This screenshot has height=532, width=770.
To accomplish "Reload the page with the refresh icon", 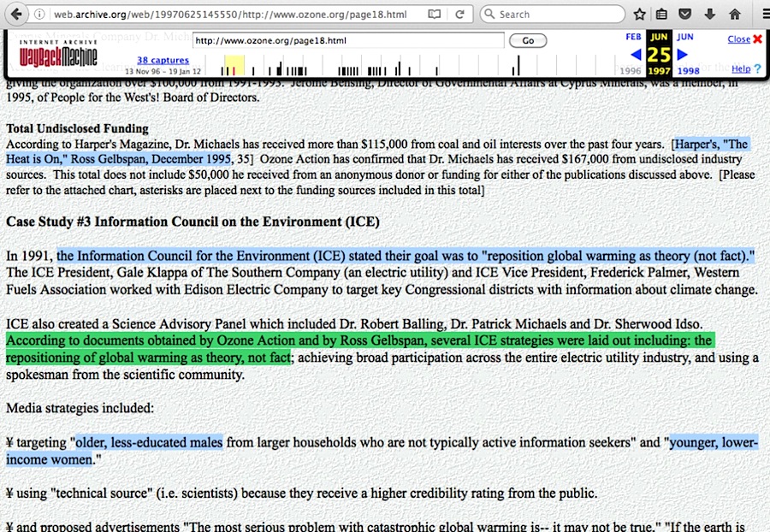I will [459, 15].
